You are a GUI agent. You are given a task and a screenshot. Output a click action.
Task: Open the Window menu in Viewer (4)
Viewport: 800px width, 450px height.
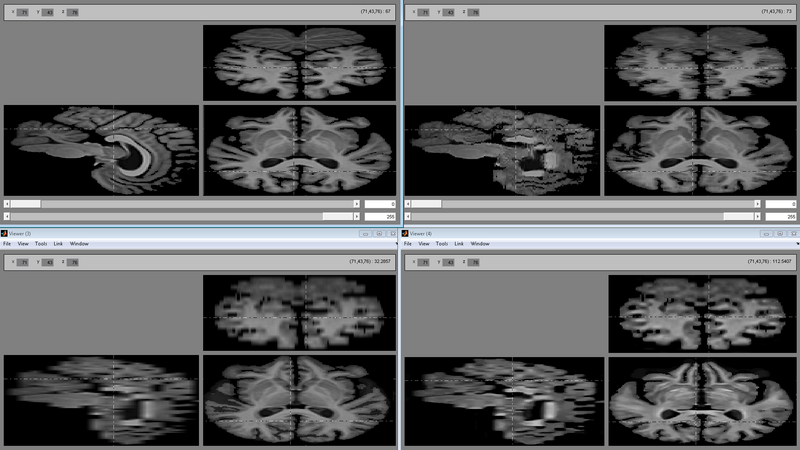click(480, 244)
